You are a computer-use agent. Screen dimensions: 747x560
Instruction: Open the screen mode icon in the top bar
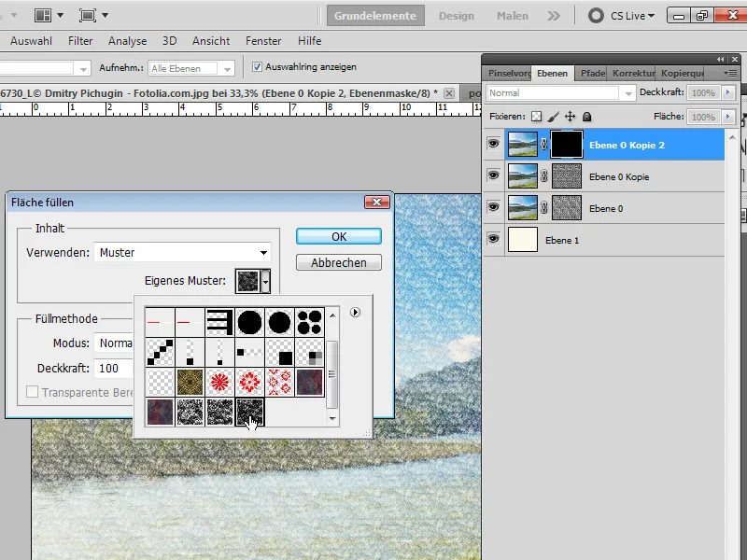(87, 15)
